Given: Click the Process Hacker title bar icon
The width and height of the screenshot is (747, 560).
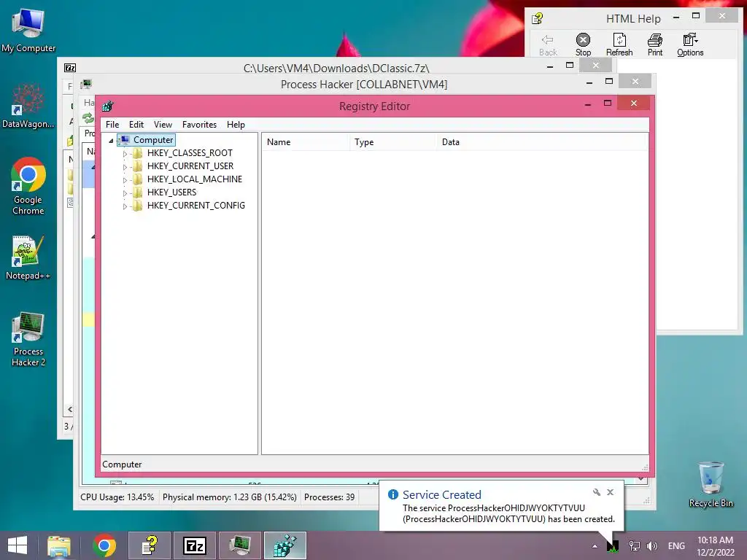Looking at the screenshot, I should pos(86,85).
